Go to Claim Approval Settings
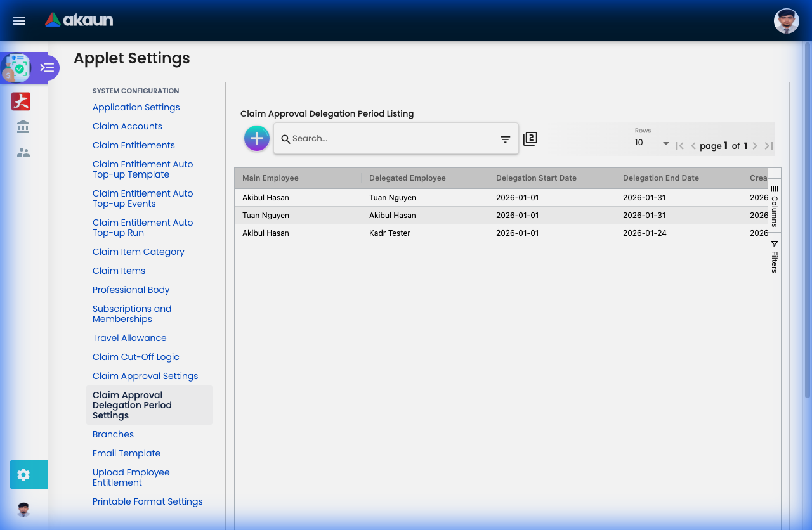The height and width of the screenshot is (530, 812). [145, 376]
